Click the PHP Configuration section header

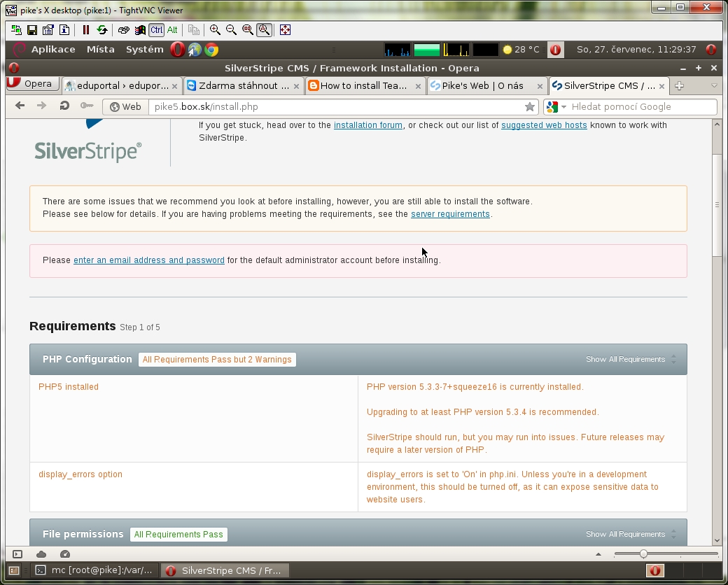point(358,360)
